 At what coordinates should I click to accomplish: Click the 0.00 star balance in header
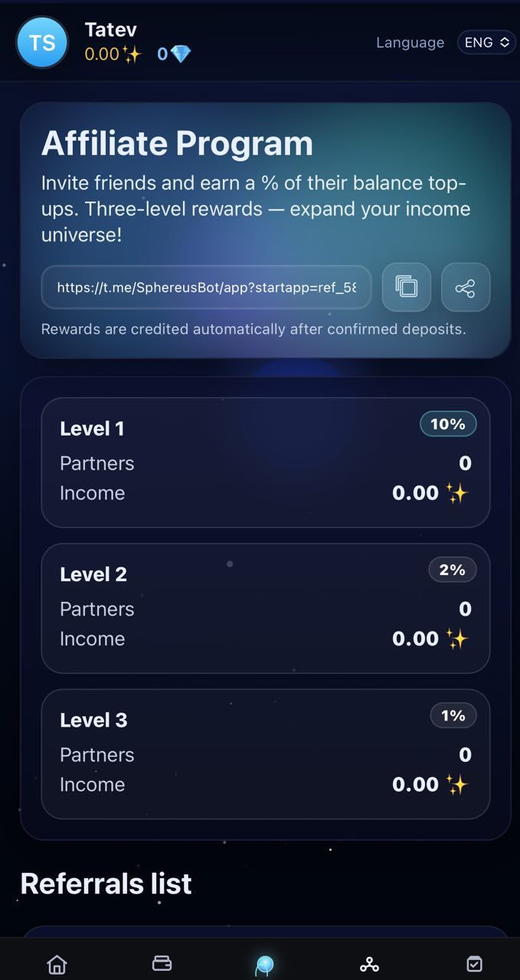click(111, 54)
